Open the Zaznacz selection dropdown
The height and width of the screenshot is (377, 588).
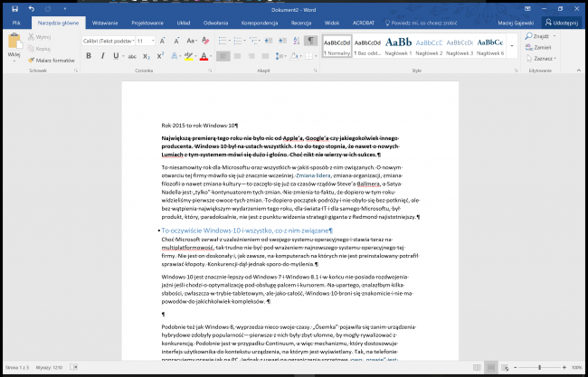pos(541,59)
